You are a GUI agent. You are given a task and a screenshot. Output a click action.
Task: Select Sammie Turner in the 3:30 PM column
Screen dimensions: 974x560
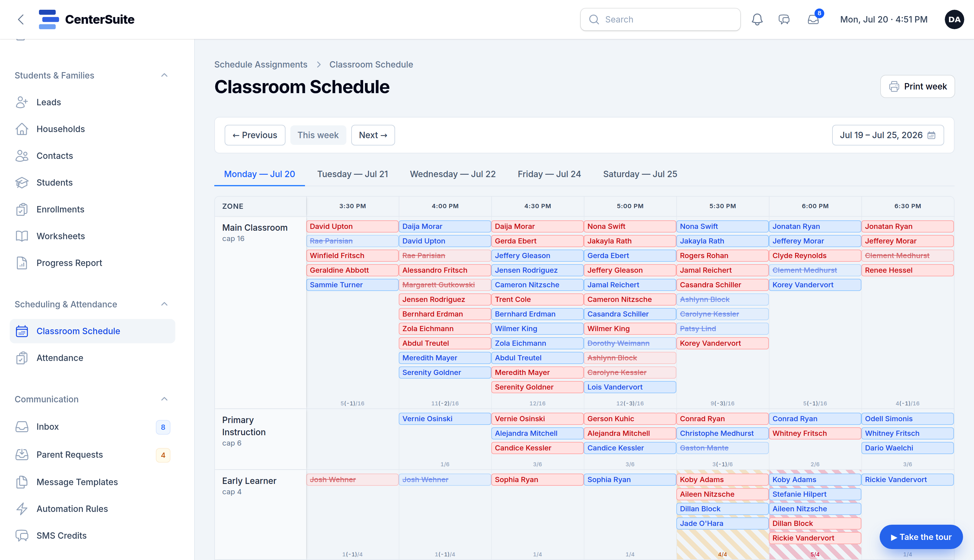click(352, 285)
